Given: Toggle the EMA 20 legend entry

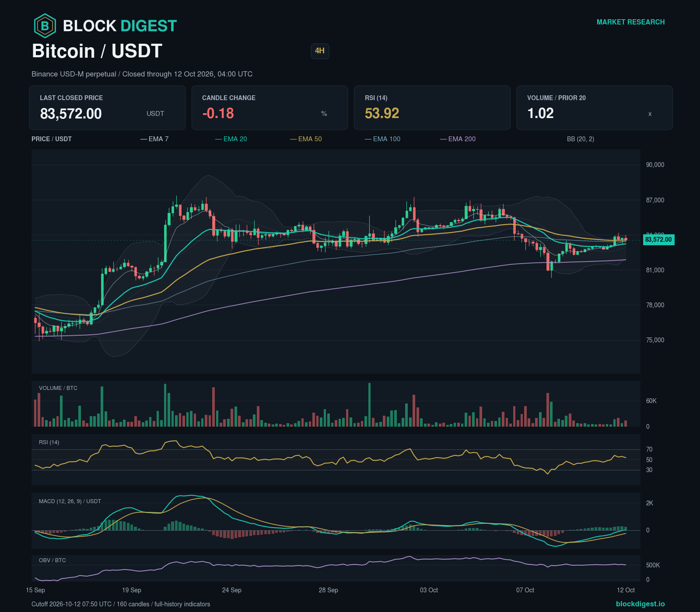Looking at the screenshot, I should click(231, 139).
